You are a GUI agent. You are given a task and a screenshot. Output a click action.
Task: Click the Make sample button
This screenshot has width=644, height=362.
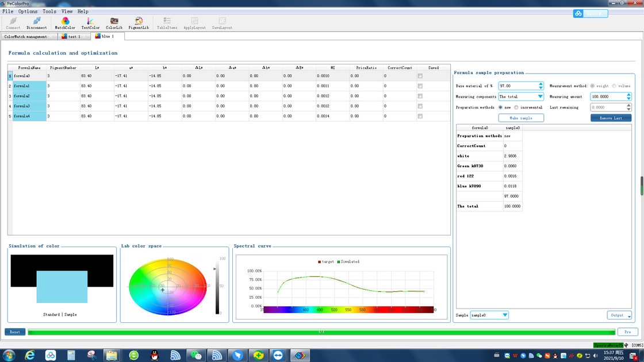[521, 118]
